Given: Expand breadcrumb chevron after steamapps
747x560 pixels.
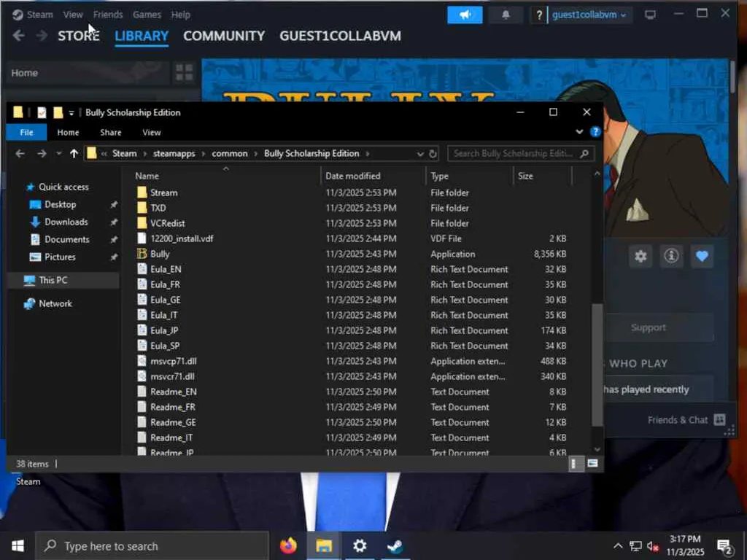Looking at the screenshot, I should click(204, 154).
